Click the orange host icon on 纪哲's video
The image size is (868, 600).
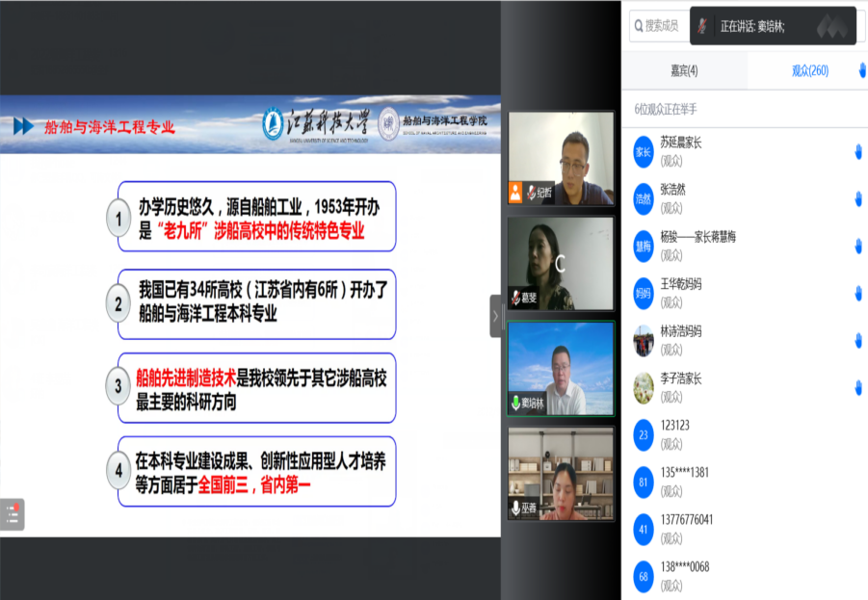click(516, 192)
